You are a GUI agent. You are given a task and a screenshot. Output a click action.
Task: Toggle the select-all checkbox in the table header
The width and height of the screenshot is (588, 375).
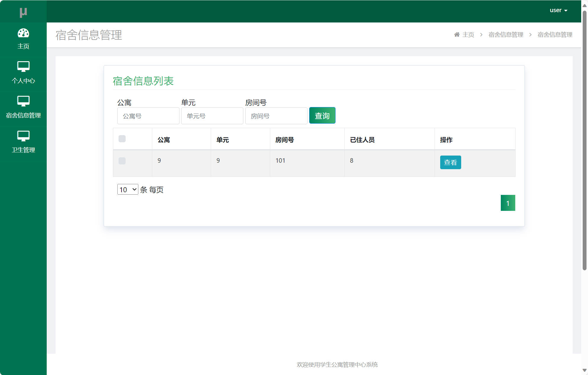coord(122,139)
